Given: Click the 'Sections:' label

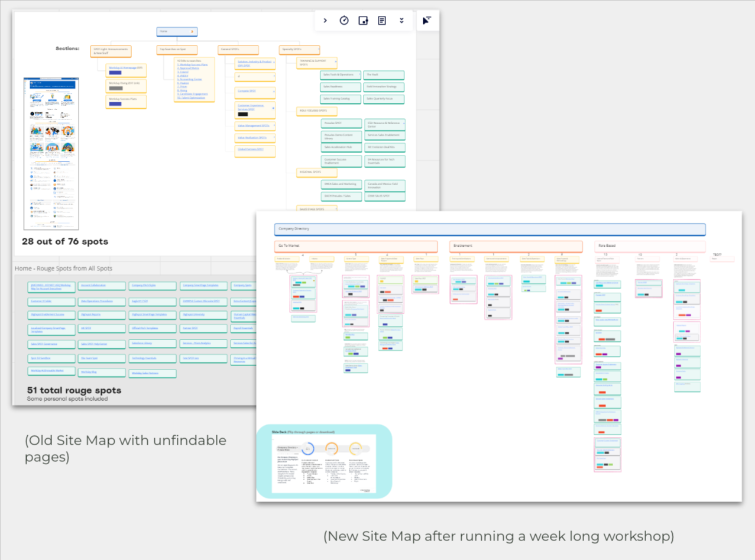Looking at the screenshot, I should pyautogui.click(x=67, y=48).
